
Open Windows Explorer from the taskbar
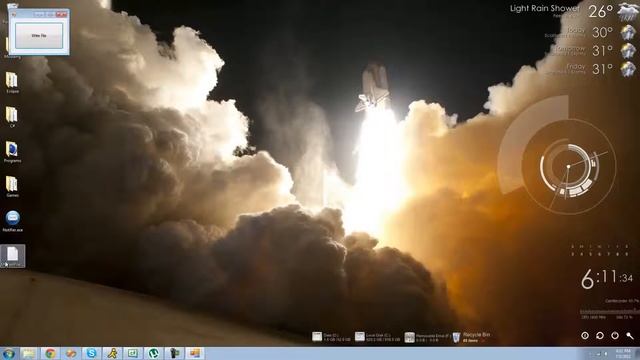pyautogui.click(x=29, y=353)
